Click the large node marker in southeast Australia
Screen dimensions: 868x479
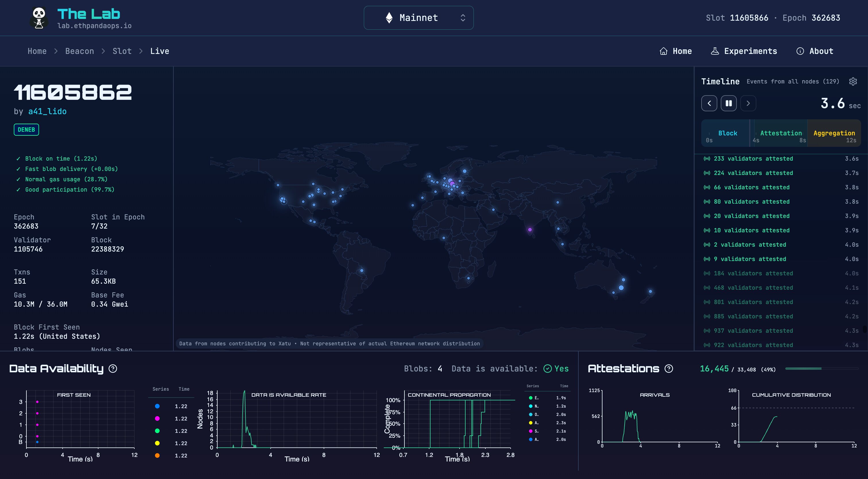(621, 288)
